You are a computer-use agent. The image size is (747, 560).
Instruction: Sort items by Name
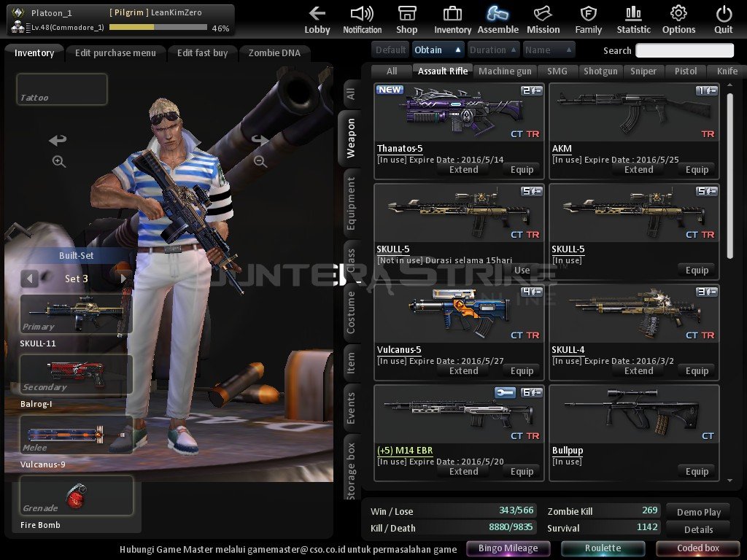point(549,50)
